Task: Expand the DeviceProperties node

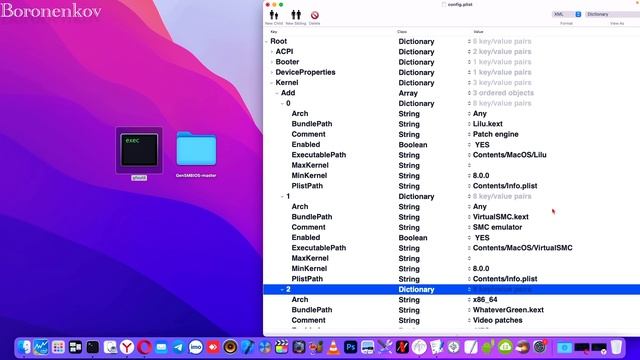Action: [x=272, y=72]
